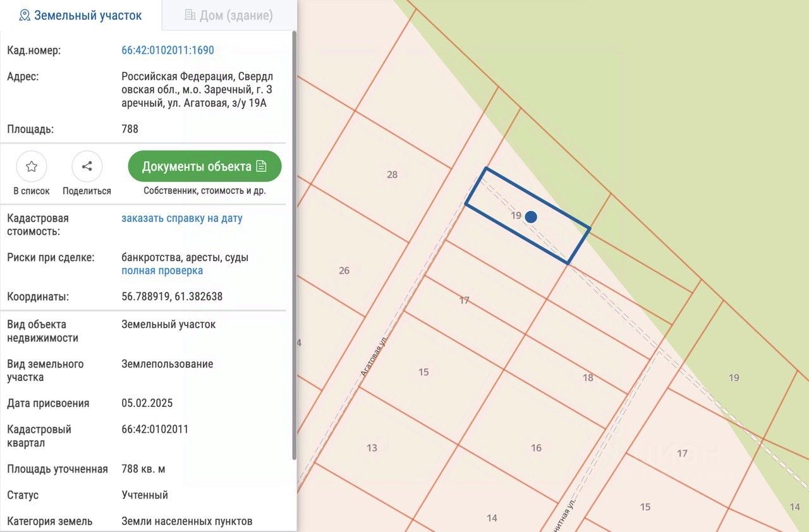The height and width of the screenshot is (532, 809).
Task: Select parcel 13 on the map
Action: [x=372, y=448]
